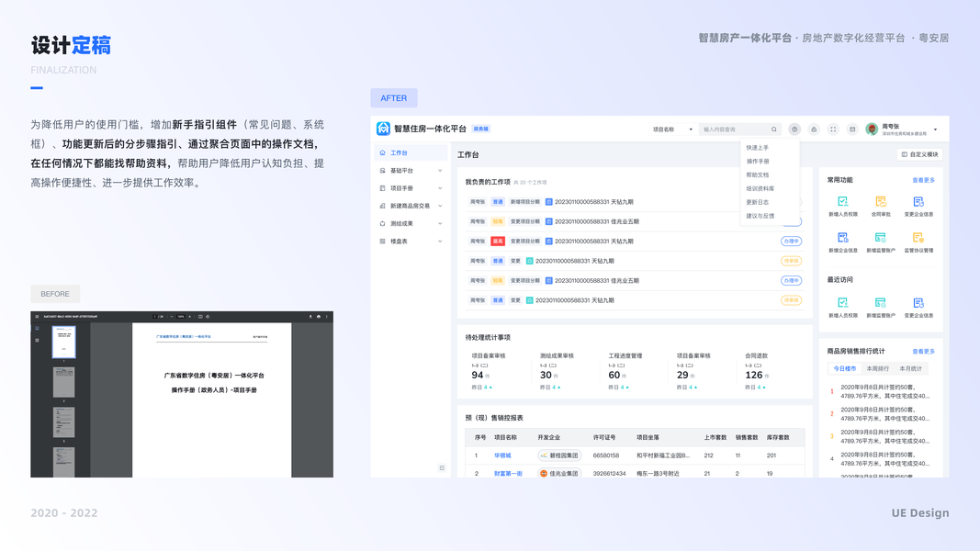The width and height of the screenshot is (980, 551).
Task: Click the AFTER label badge
Action: 394,98
